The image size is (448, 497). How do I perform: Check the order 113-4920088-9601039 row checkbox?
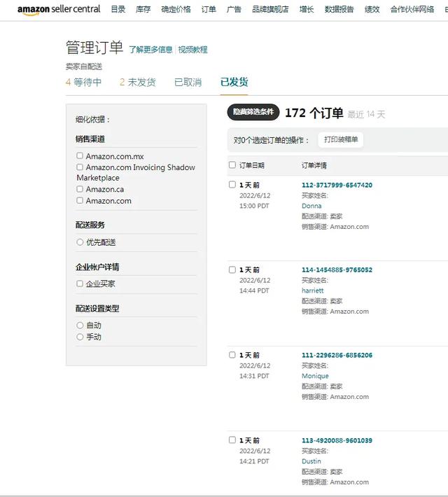[x=232, y=440]
